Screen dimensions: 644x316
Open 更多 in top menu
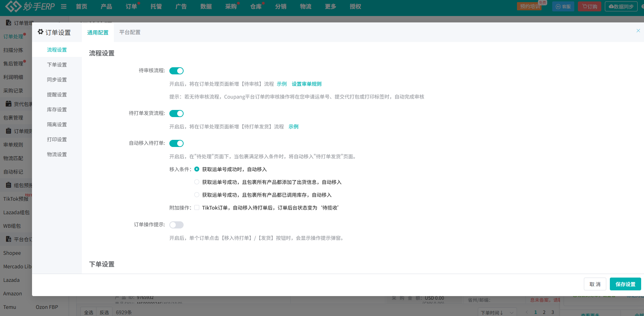point(331,6)
